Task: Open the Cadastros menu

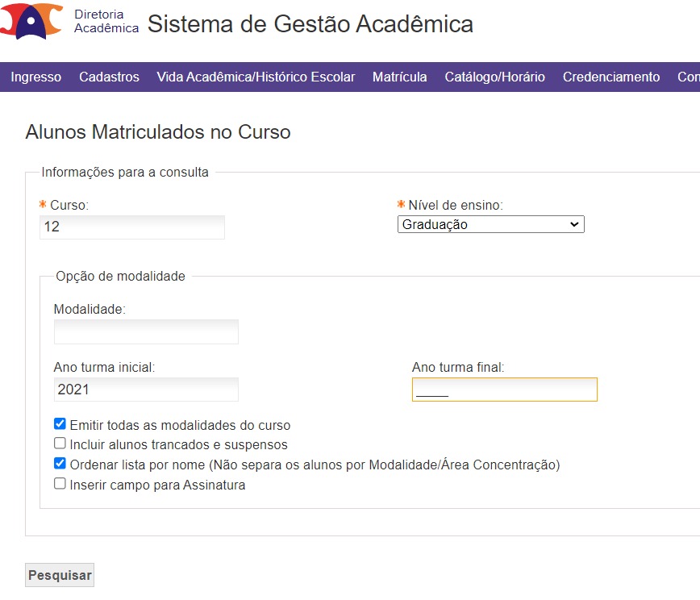Action: (x=109, y=77)
